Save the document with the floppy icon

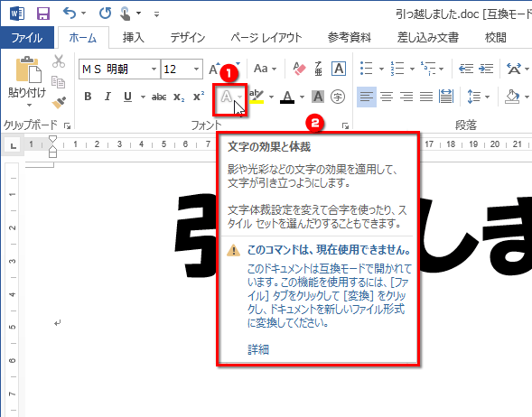[x=43, y=14]
